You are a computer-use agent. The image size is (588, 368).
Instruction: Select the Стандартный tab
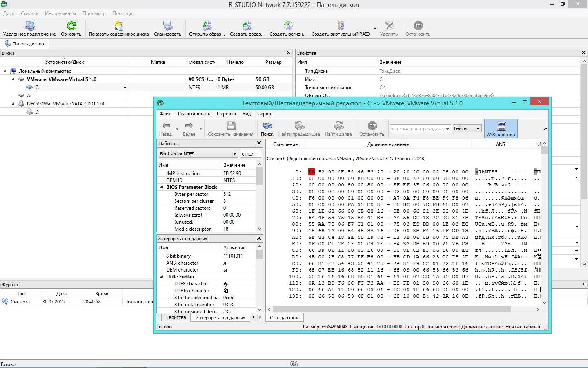pos(284,317)
